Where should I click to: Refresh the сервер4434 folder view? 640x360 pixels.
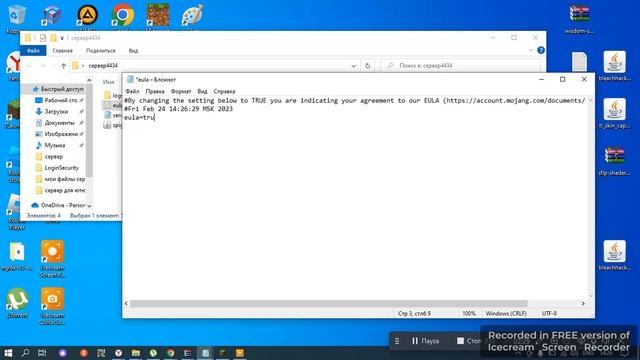(367, 66)
